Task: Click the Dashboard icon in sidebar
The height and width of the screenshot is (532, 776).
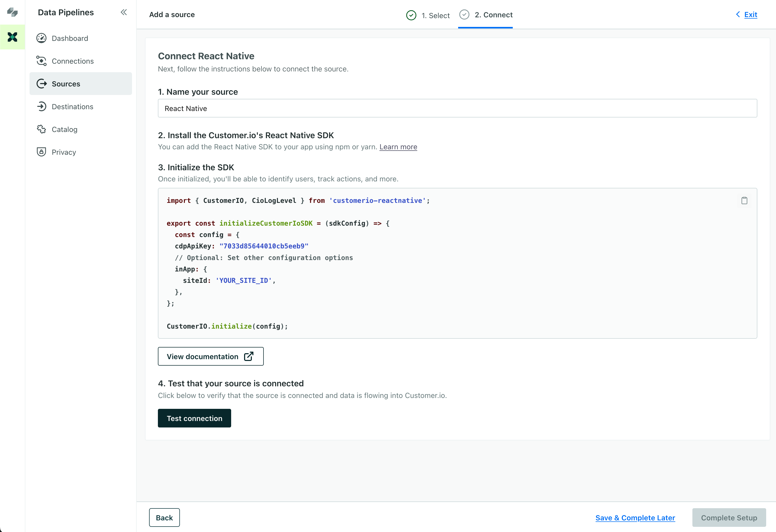Action: point(41,38)
